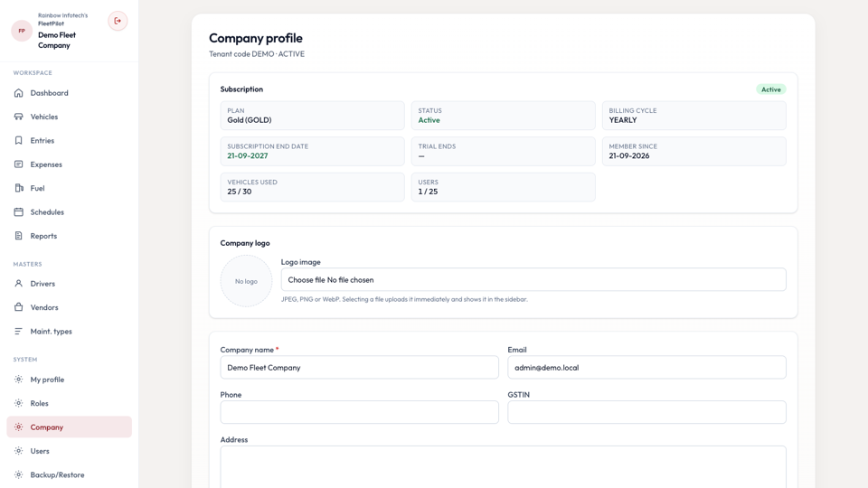Image resolution: width=868 pixels, height=488 pixels.
Task: Click the Company gear icon
Action: (x=19, y=427)
